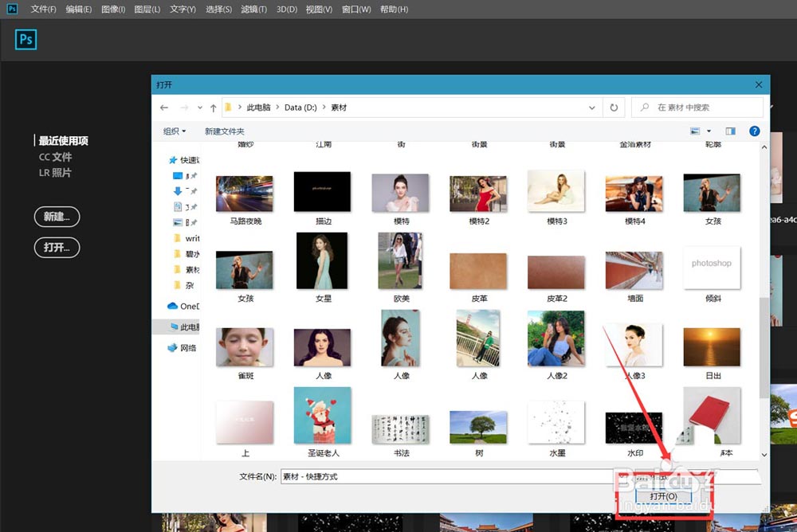Select LR 照片 on the start screen
797x532 pixels.
click(x=56, y=173)
